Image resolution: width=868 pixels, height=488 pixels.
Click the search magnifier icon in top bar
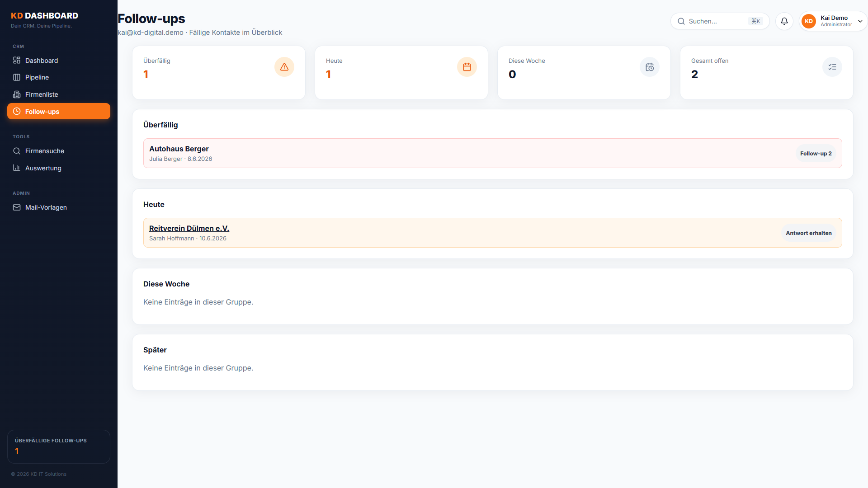tap(681, 21)
